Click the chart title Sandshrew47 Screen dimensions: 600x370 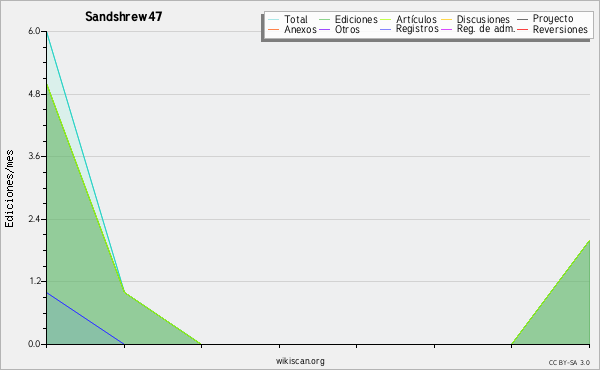coord(124,16)
